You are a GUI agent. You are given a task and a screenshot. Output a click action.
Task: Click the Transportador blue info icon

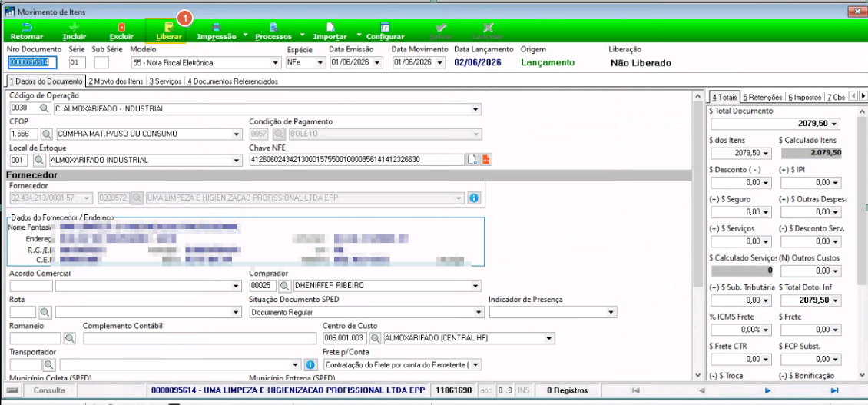tap(310, 364)
